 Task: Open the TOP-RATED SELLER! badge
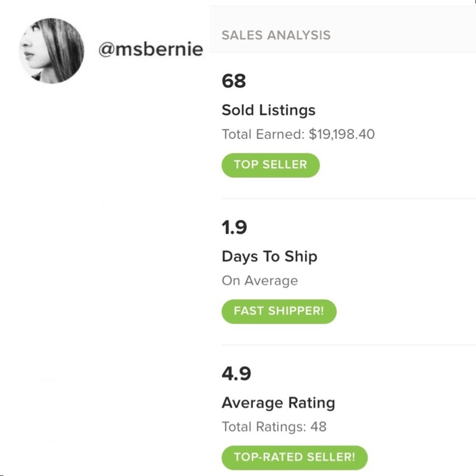294,457
